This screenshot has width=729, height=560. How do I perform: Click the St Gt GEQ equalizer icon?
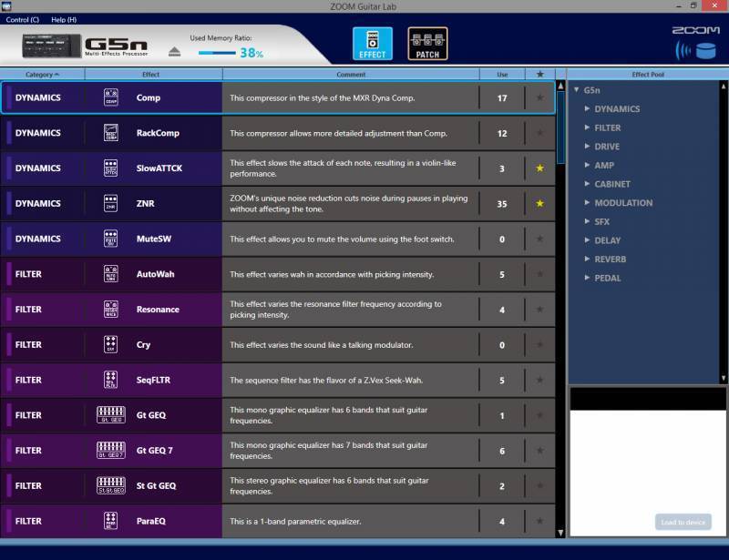click(x=110, y=485)
